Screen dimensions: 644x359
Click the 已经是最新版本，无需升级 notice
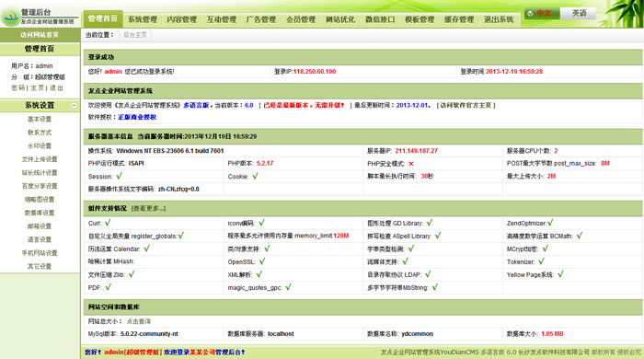pyautogui.click(x=304, y=105)
